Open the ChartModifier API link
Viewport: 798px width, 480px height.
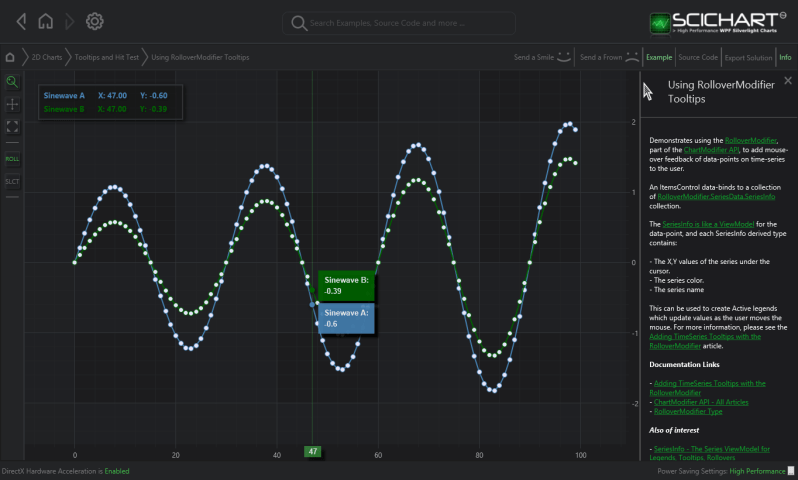click(711, 150)
